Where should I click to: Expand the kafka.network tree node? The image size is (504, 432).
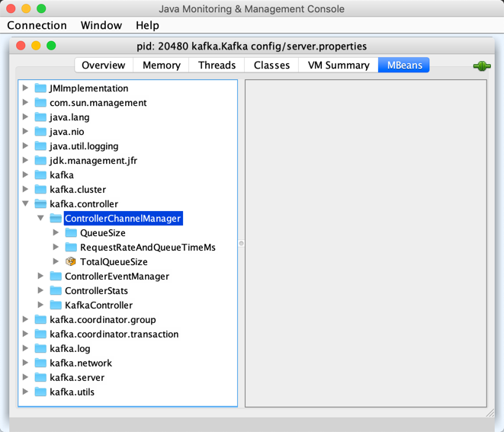(x=26, y=363)
